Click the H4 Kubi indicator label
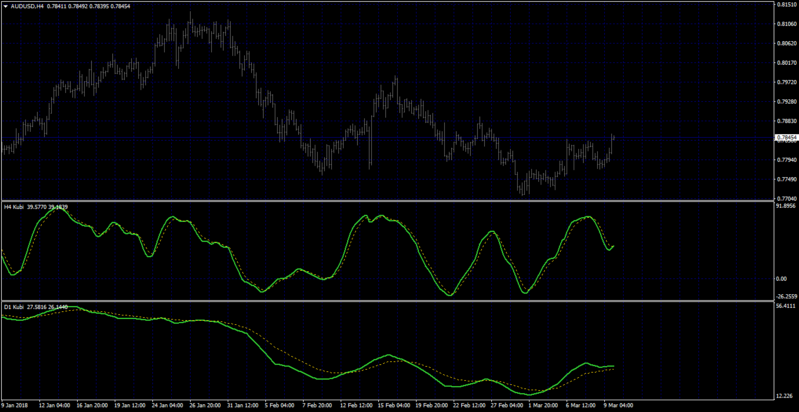 14,207
